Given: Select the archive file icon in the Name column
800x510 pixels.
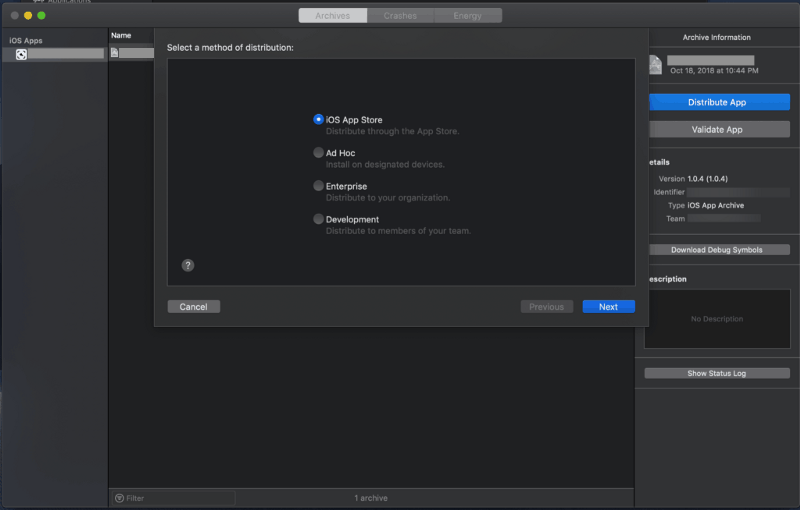Looking at the screenshot, I should click(114, 53).
